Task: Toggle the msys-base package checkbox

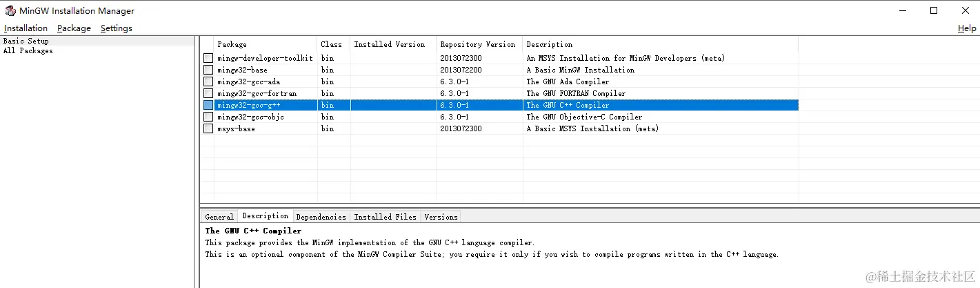Action: (x=208, y=128)
